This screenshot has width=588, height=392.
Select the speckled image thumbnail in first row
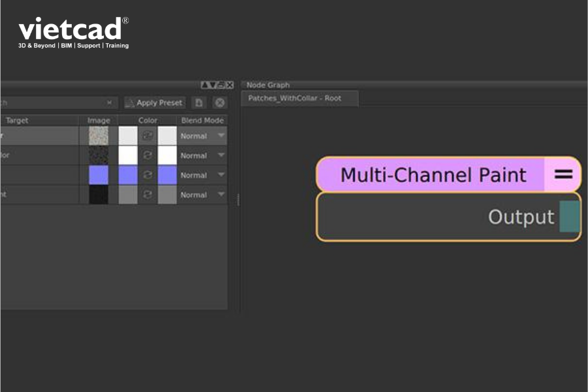pos(99,136)
